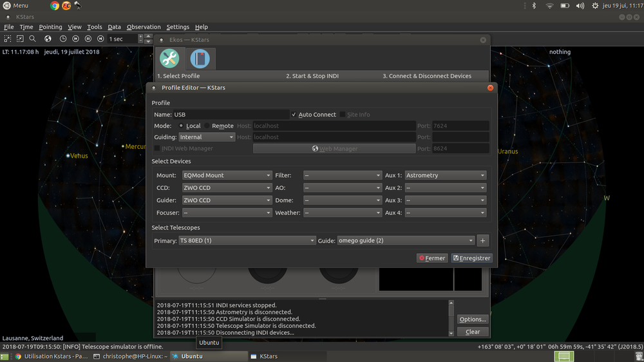
Task: Open the Guiding Internal dropdown
Action: tap(207, 137)
